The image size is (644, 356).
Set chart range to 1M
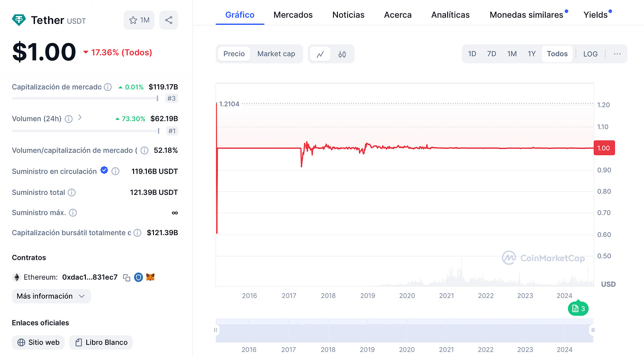click(x=512, y=54)
